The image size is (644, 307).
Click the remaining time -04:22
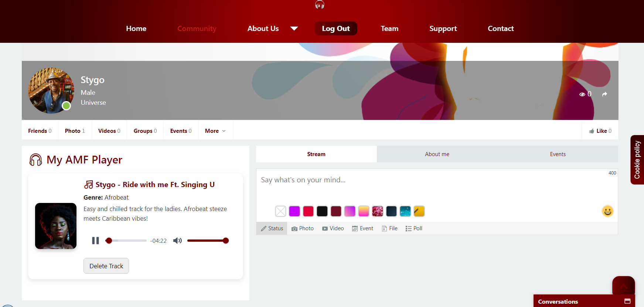pyautogui.click(x=159, y=241)
